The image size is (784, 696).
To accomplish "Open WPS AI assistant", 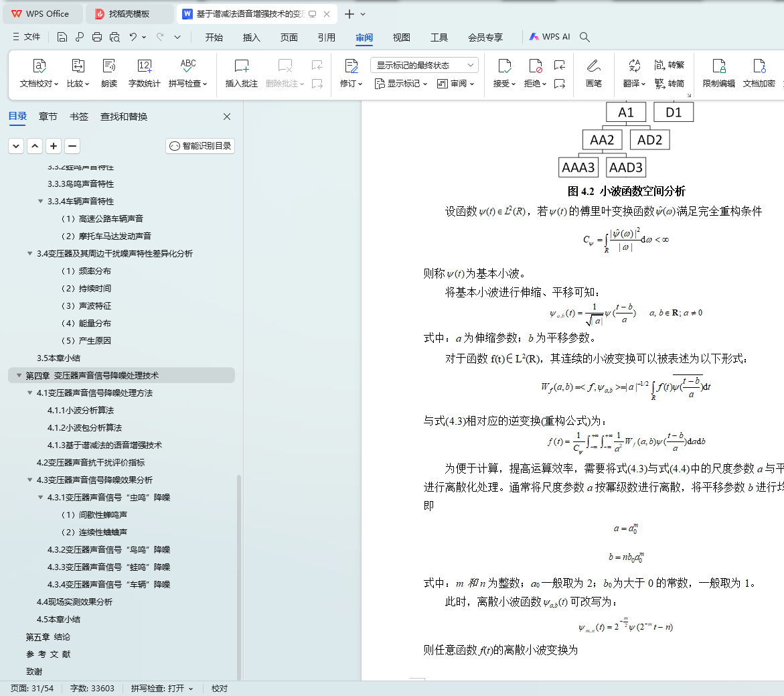I will coord(550,37).
